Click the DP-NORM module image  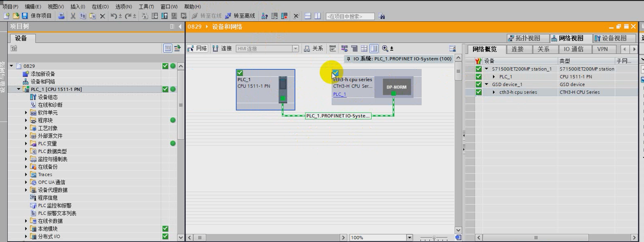coord(396,87)
